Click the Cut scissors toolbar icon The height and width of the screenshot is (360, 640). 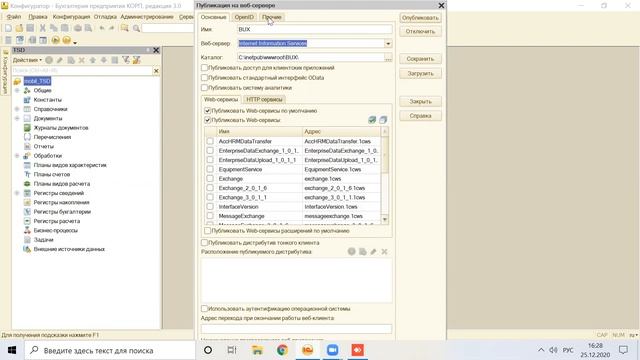coord(42,28)
